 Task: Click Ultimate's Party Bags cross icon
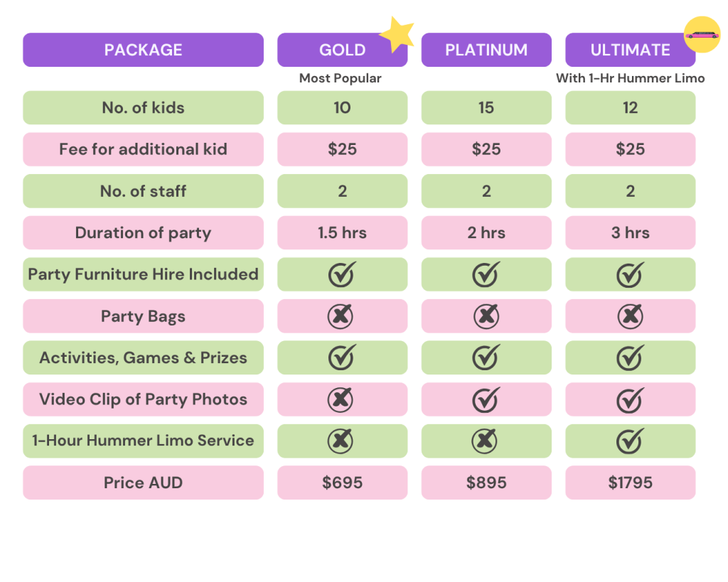[x=630, y=316]
